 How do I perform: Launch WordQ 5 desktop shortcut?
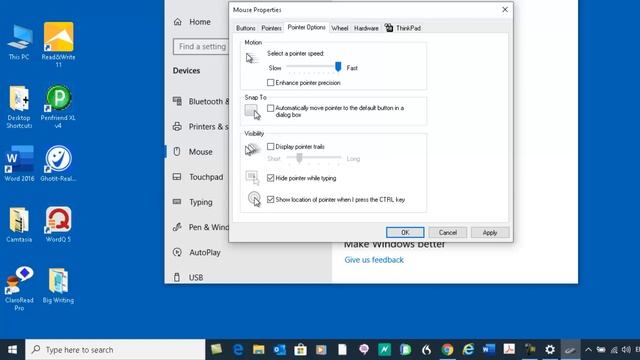(x=58, y=224)
